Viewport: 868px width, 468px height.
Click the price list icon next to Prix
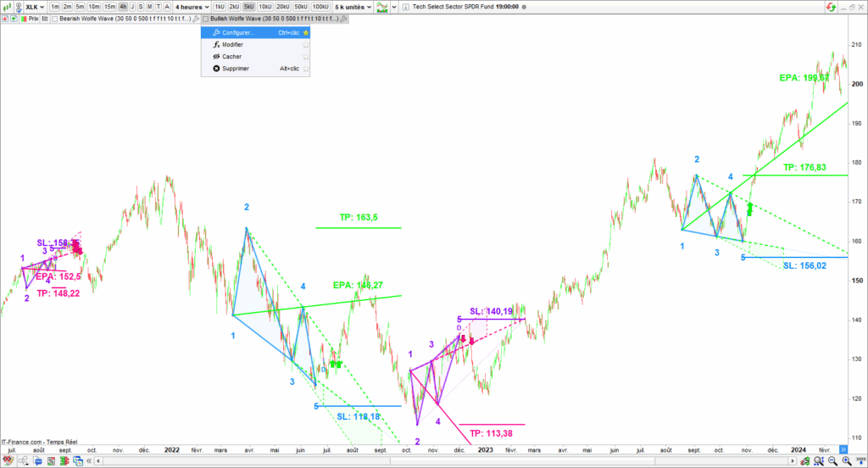point(44,18)
